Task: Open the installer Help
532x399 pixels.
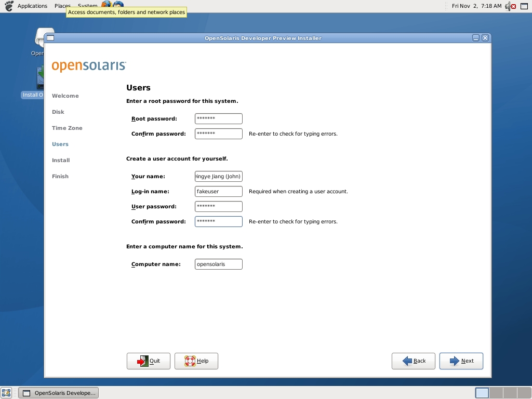Action: click(196, 361)
